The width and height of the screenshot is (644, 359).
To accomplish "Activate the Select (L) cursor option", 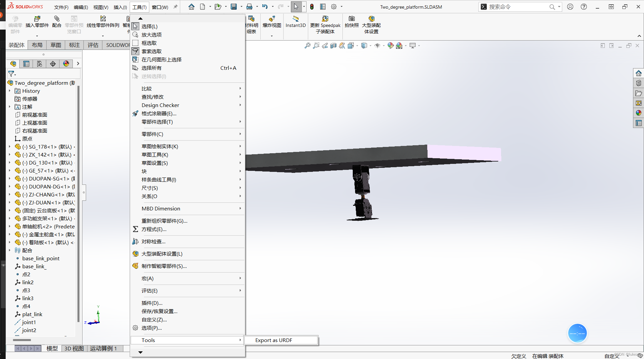I will 149,26.
